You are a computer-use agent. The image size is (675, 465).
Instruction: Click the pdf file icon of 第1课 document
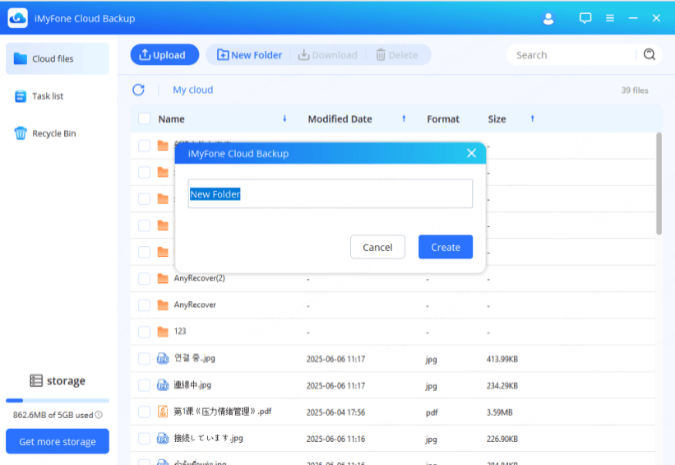[x=163, y=412]
